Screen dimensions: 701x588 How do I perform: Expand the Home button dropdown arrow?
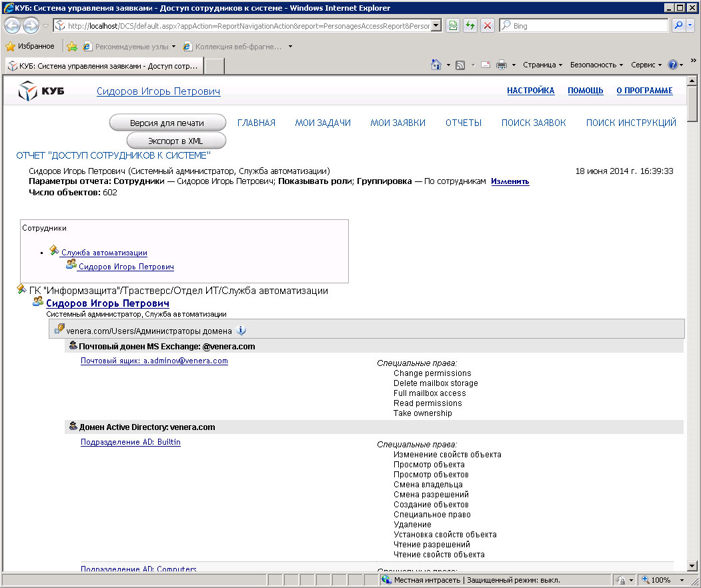[448, 65]
